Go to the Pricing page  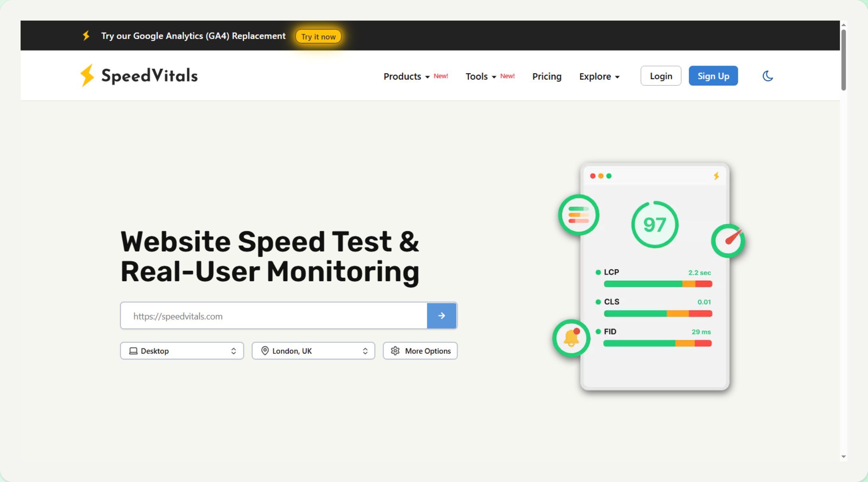pos(547,76)
